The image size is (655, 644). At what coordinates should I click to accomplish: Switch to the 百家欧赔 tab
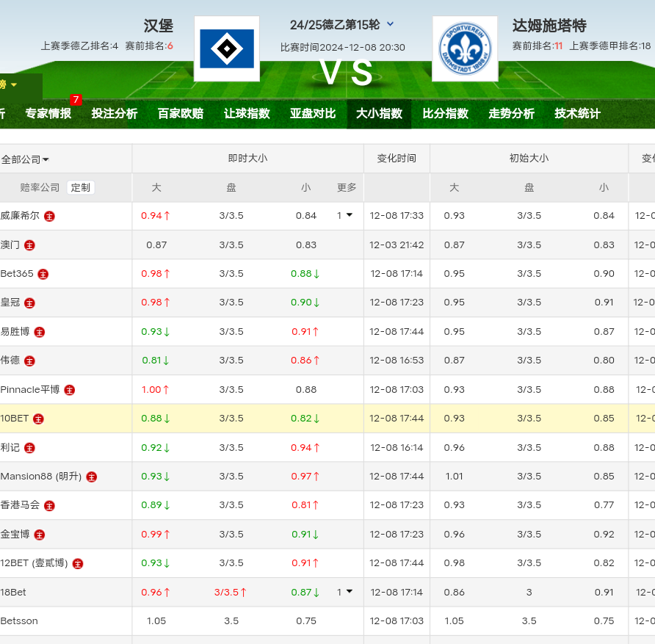181,114
